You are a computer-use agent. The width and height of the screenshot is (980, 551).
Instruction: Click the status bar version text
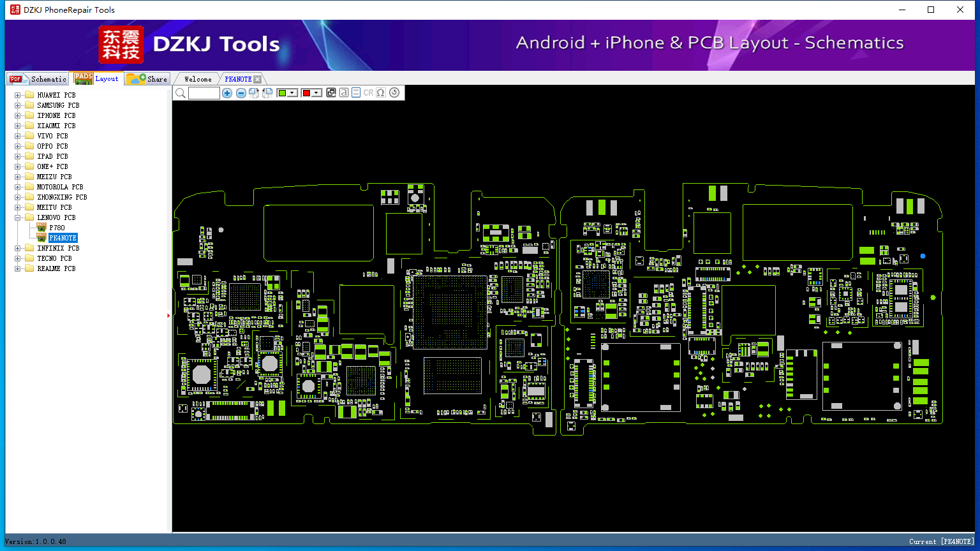(36, 541)
